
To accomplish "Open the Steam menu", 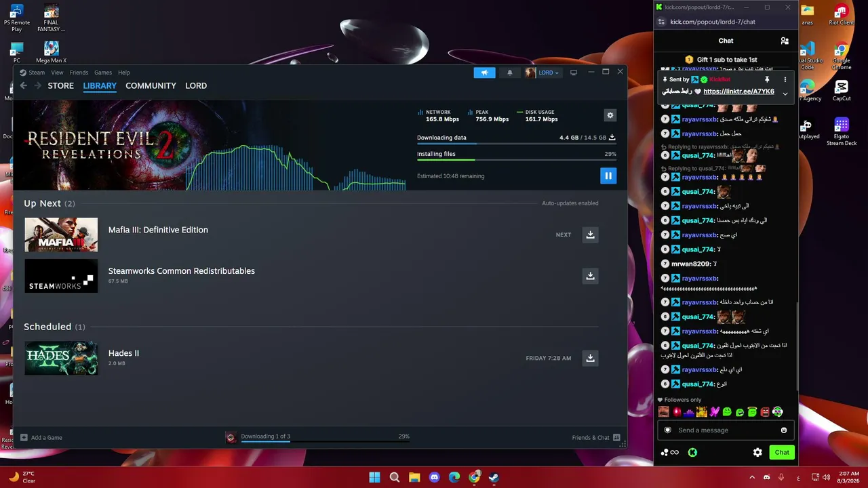I will pos(37,73).
